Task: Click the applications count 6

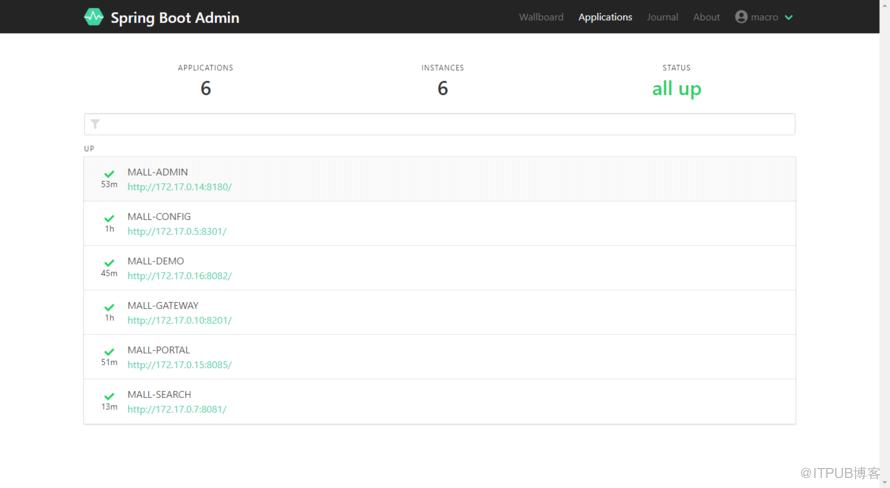Action: (x=205, y=89)
